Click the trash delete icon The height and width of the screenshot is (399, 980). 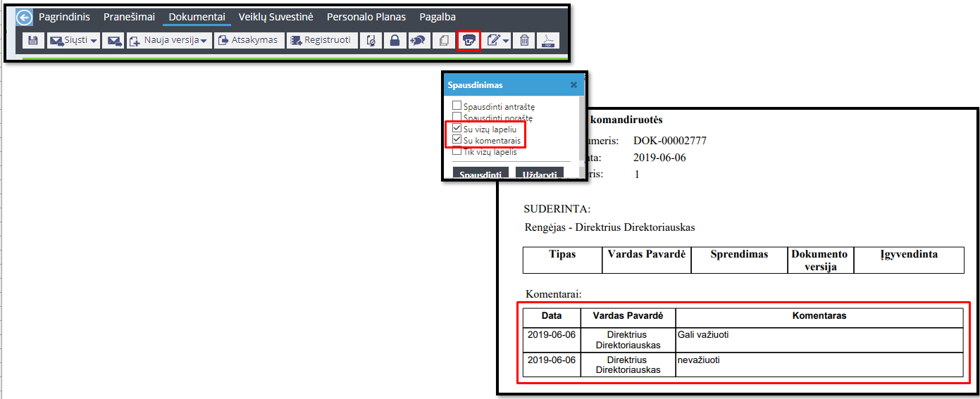click(524, 41)
